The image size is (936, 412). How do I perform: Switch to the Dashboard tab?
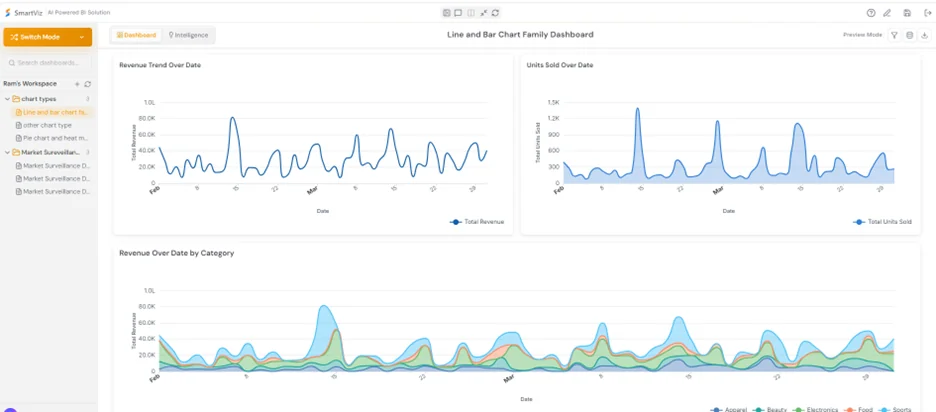[x=137, y=35]
